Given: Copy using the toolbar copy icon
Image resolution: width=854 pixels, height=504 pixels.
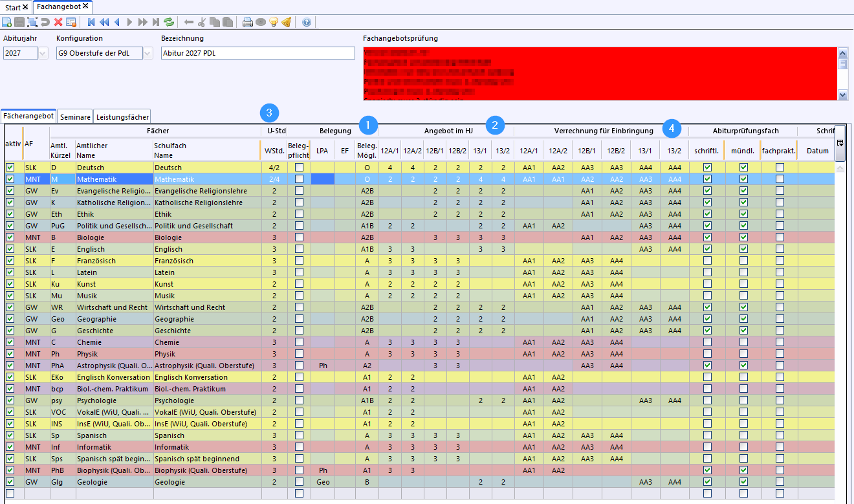Looking at the screenshot, I should (214, 22).
